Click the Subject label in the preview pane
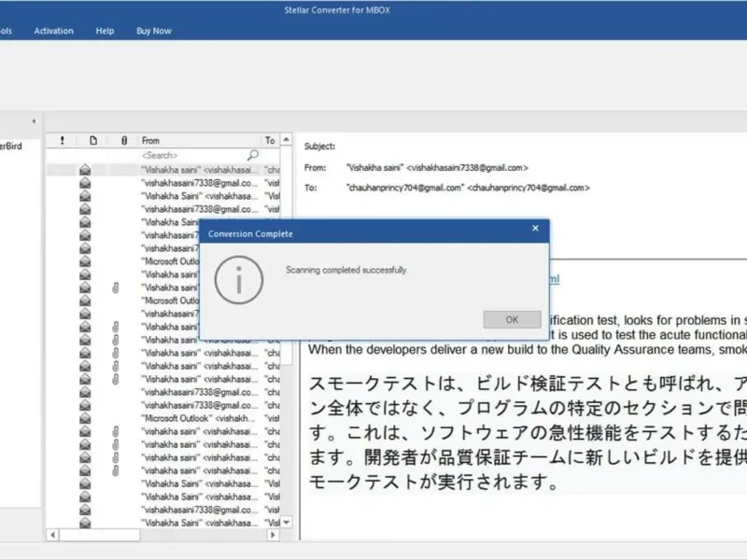 (319, 147)
